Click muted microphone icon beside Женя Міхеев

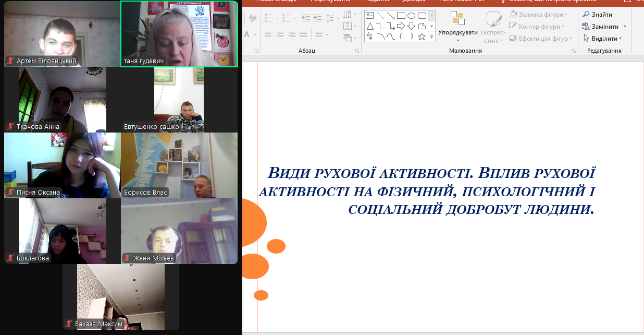pyautogui.click(x=127, y=258)
